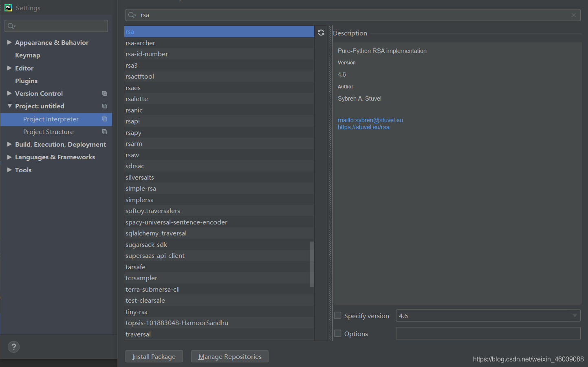588x367 pixels.
Task: Select the softoy.traversalers package
Action: [219, 211]
